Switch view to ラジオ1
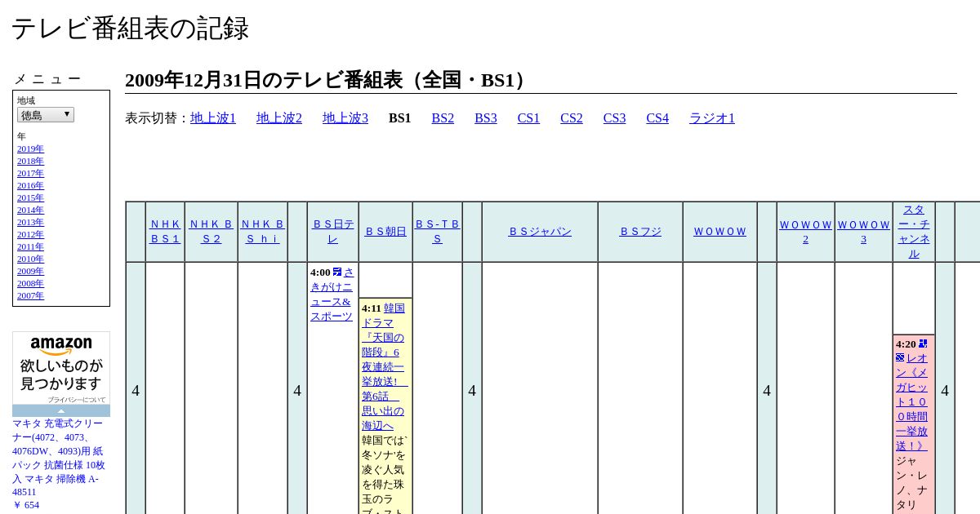Viewport: 980px width, 514px height. pos(712,118)
